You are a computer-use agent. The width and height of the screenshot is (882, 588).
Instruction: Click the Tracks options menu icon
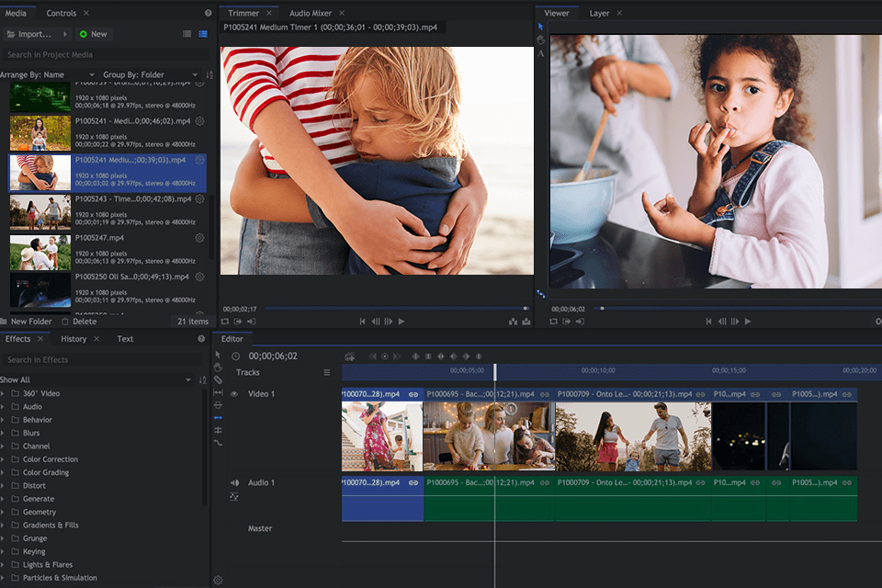pos(326,373)
